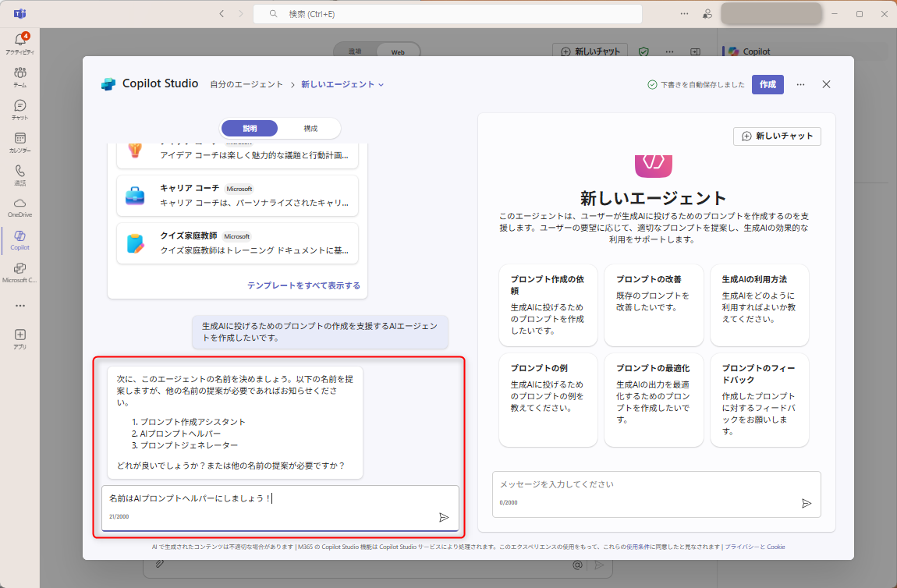This screenshot has height=588, width=897.
Task: Select Copilot in Teams sidebar
Action: pyautogui.click(x=20, y=240)
